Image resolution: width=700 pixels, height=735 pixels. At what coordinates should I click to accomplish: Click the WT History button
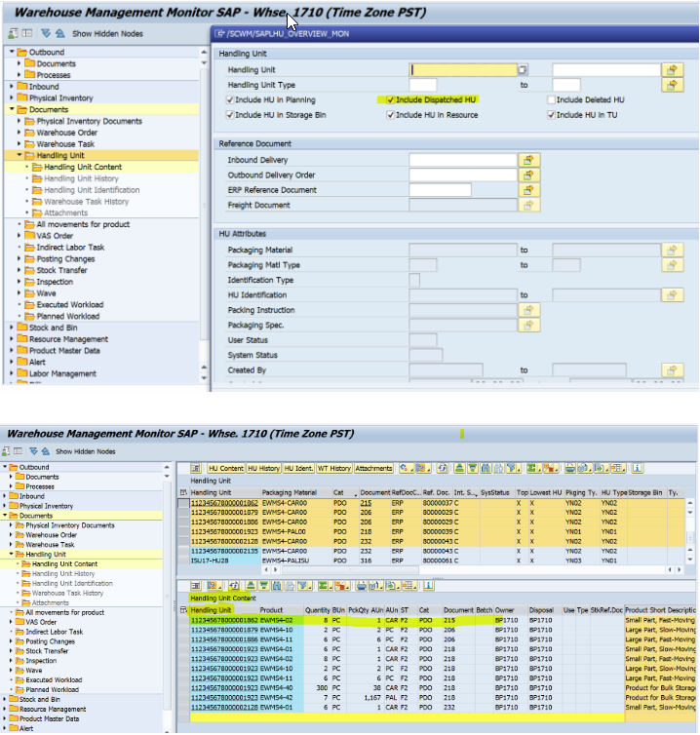(334, 468)
